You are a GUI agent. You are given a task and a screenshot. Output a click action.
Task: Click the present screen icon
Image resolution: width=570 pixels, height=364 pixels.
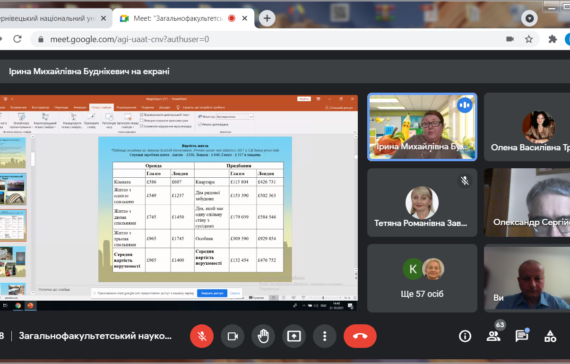tap(294, 336)
